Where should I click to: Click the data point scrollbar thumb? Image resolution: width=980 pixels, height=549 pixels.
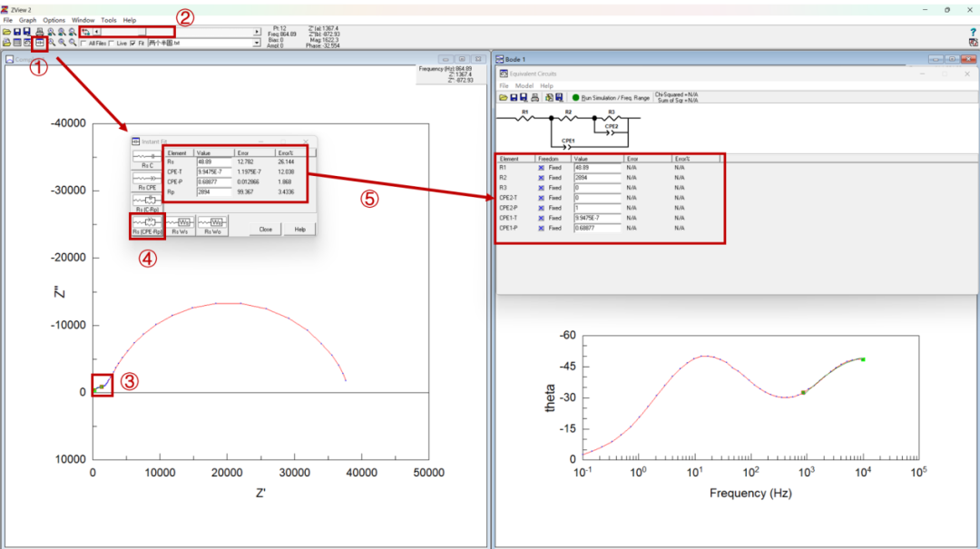142,32
